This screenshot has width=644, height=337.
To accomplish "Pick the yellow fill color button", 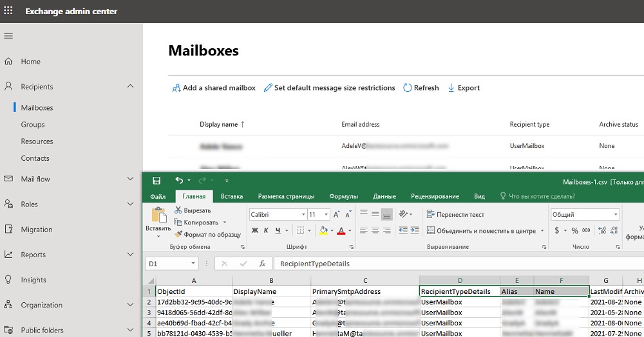I will (x=323, y=230).
